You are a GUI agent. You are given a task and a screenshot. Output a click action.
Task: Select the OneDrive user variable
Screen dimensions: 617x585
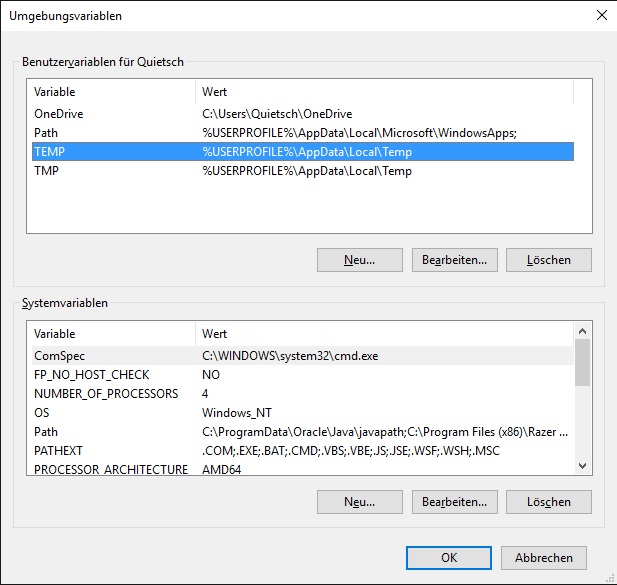(x=303, y=114)
